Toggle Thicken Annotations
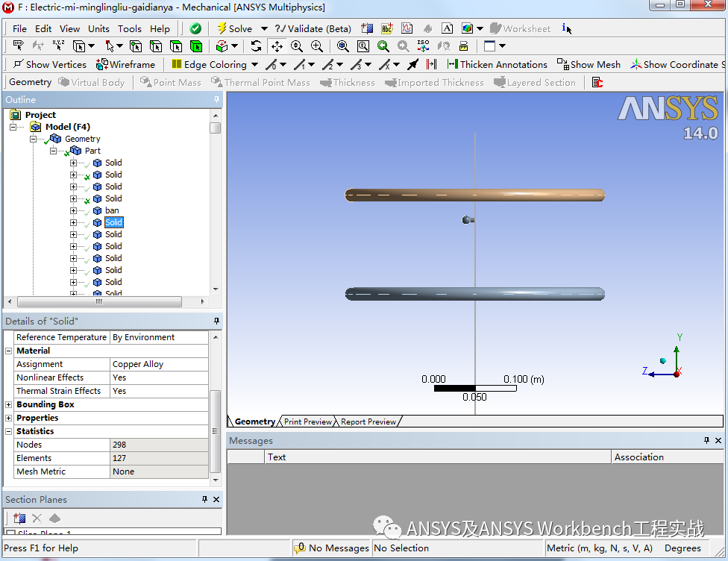This screenshot has width=728, height=561. [497, 65]
